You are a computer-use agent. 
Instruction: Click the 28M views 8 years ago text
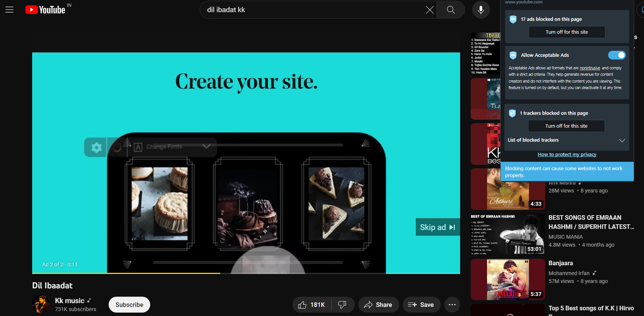[578, 191]
